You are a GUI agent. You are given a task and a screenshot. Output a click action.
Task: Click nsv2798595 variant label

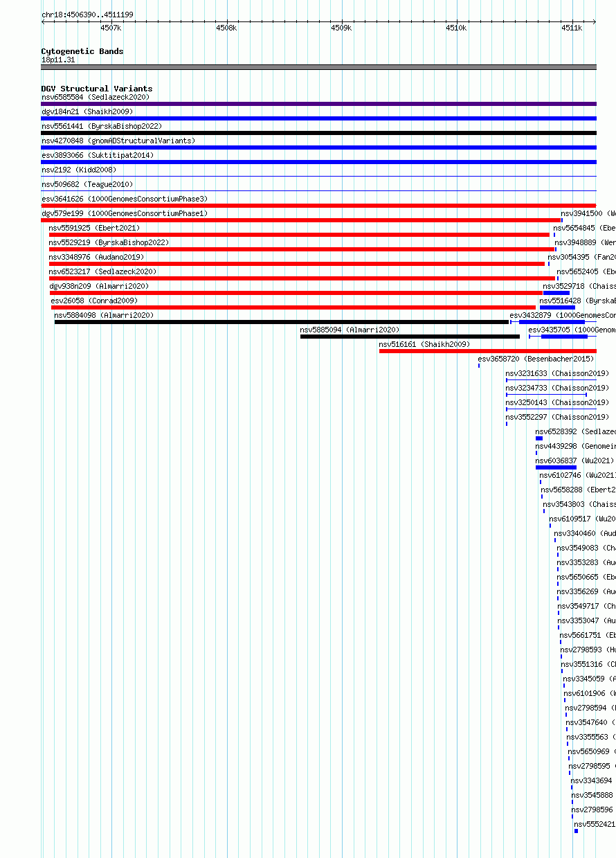[592, 766]
